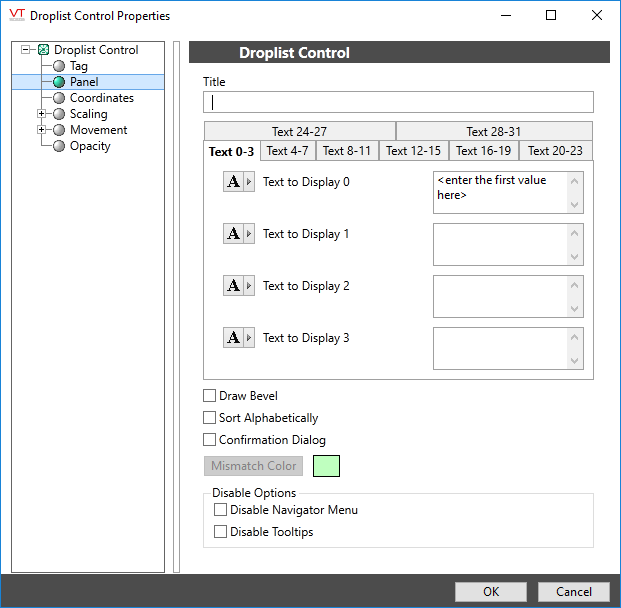
Task: Click the font icon for Text to Display 2
Action: [234, 286]
